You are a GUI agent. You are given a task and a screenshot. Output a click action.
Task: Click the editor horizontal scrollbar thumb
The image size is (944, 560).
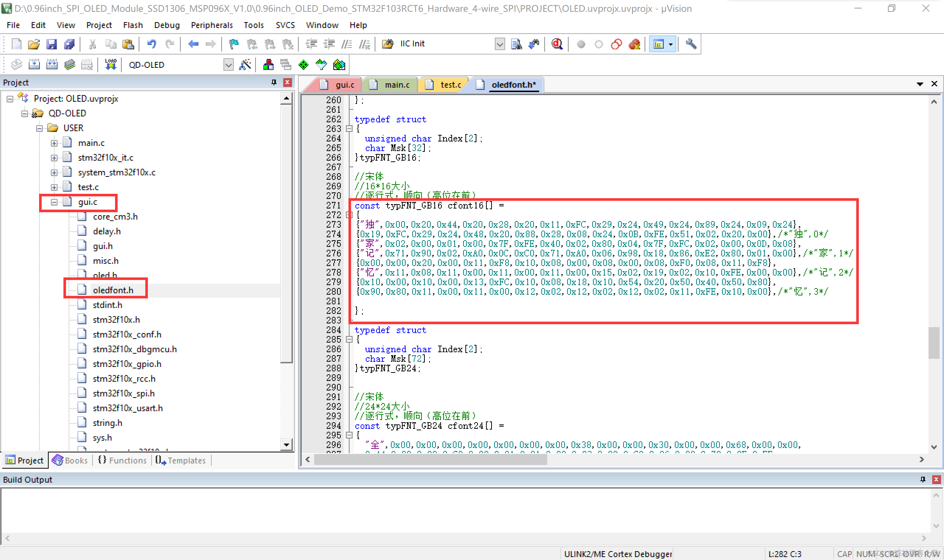click(x=430, y=459)
